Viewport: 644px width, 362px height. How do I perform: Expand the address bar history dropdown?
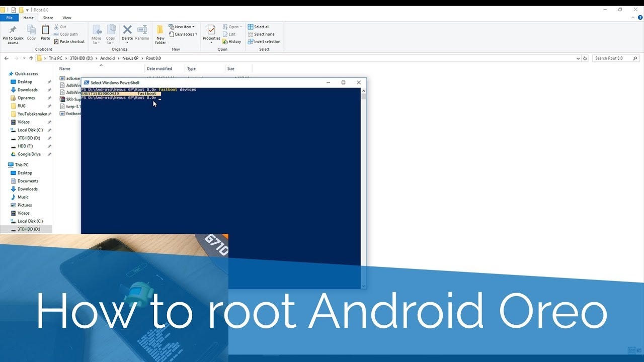click(x=578, y=58)
